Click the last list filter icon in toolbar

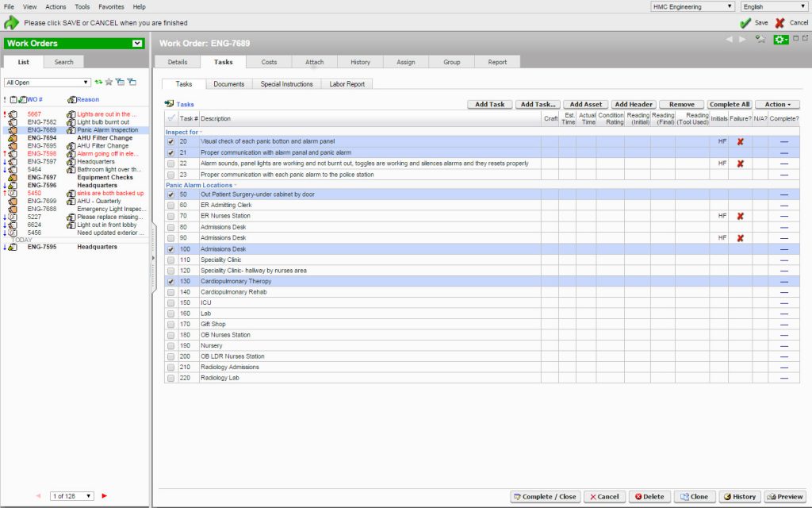(x=132, y=82)
